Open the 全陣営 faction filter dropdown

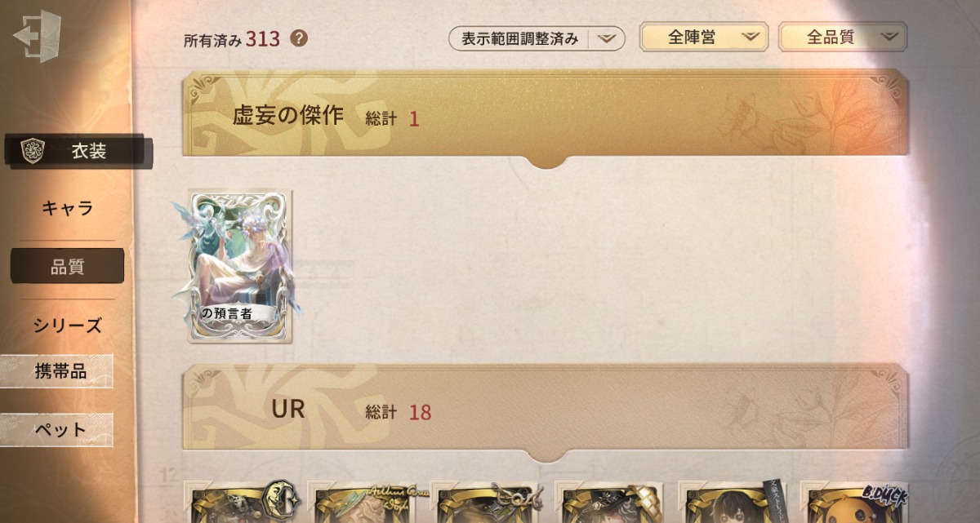(704, 37)
